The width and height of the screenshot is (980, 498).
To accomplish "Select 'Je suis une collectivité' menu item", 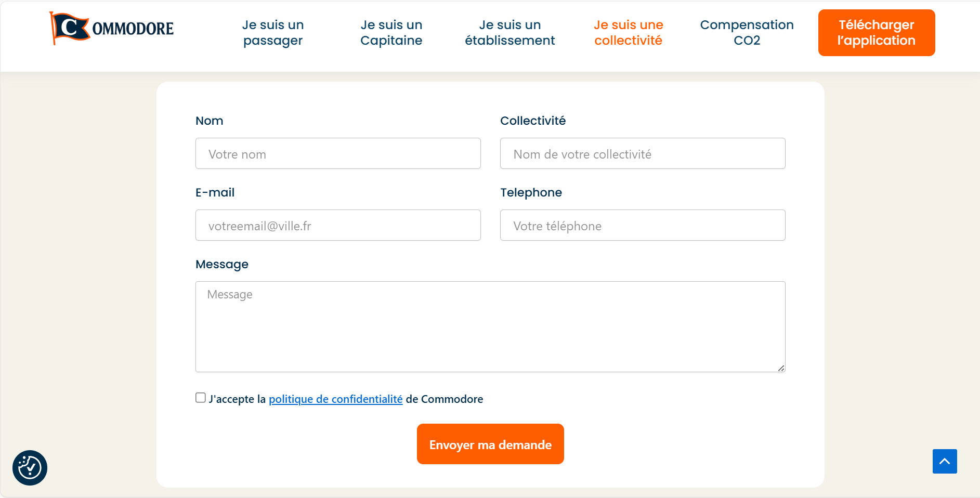I will click(628, 33).
